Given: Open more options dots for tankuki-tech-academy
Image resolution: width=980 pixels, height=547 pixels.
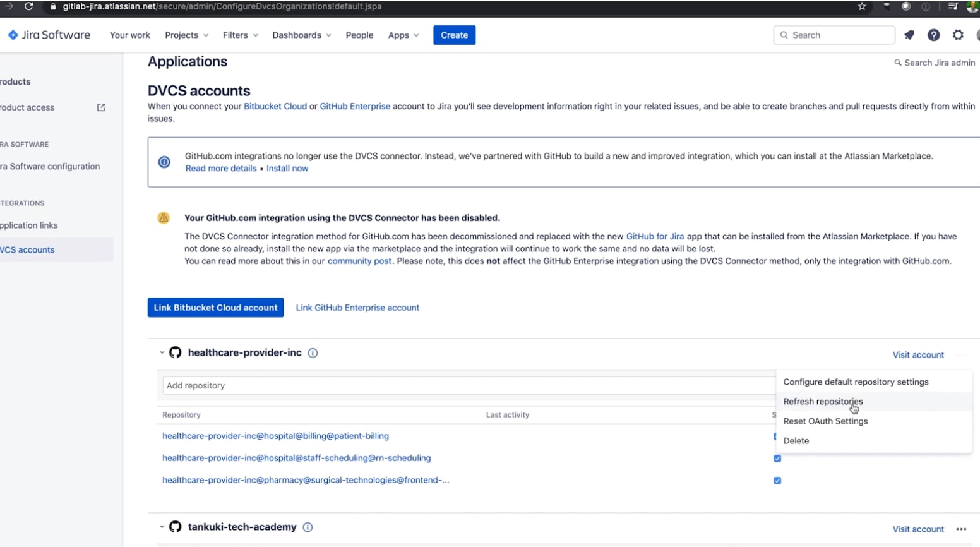Looking at the screenshot, I should click(x=961, y=529).
